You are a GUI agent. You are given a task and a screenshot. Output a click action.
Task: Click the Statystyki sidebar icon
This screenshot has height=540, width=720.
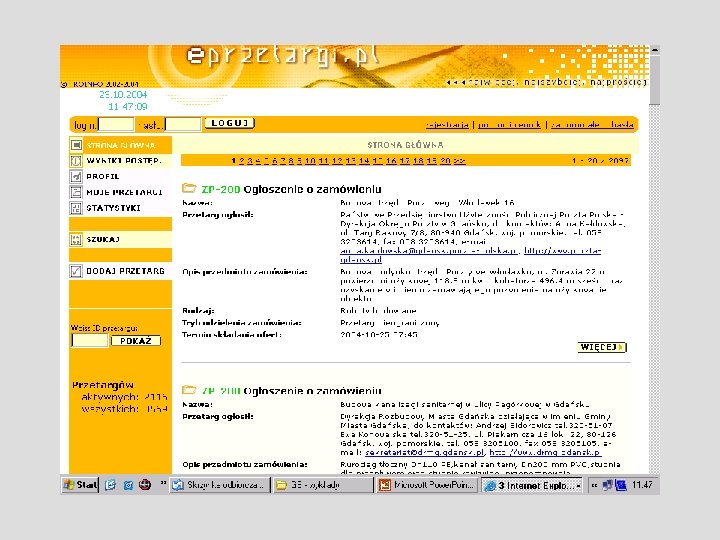[76, 208]
